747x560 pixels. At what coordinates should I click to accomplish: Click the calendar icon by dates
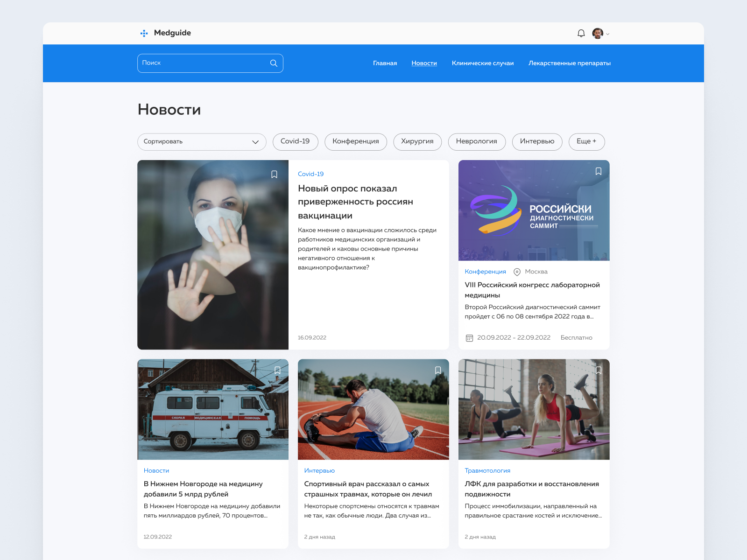(469, 338)
